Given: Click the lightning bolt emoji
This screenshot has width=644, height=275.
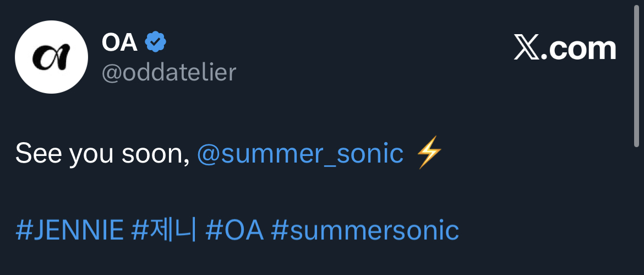Looking at the screenshot, I should pyautogui.click(x=429, y=153).
